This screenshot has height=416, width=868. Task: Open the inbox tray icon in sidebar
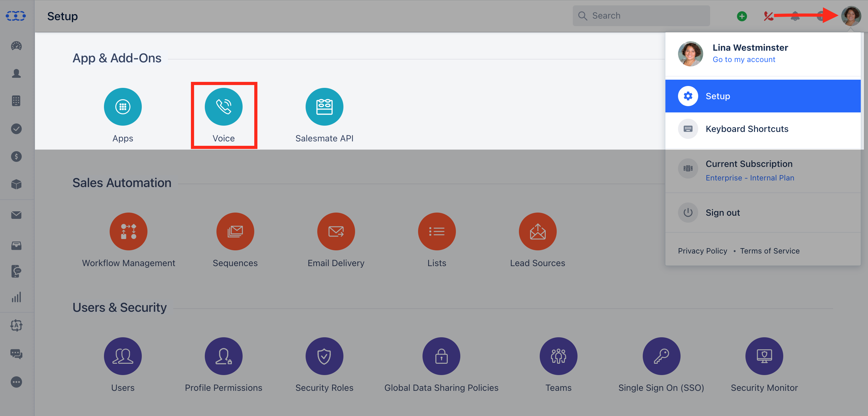pos(16,246)
